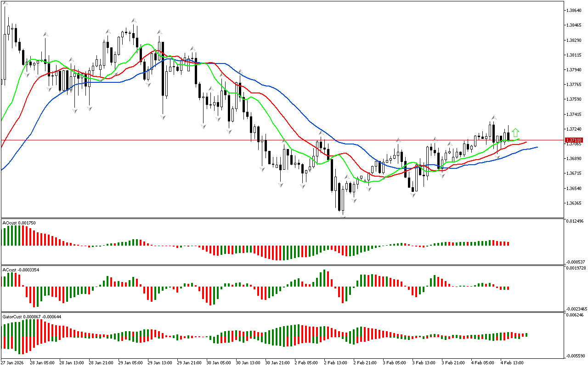
Task: Click the ACcust indicator label
Action: [x=20, y=270]
